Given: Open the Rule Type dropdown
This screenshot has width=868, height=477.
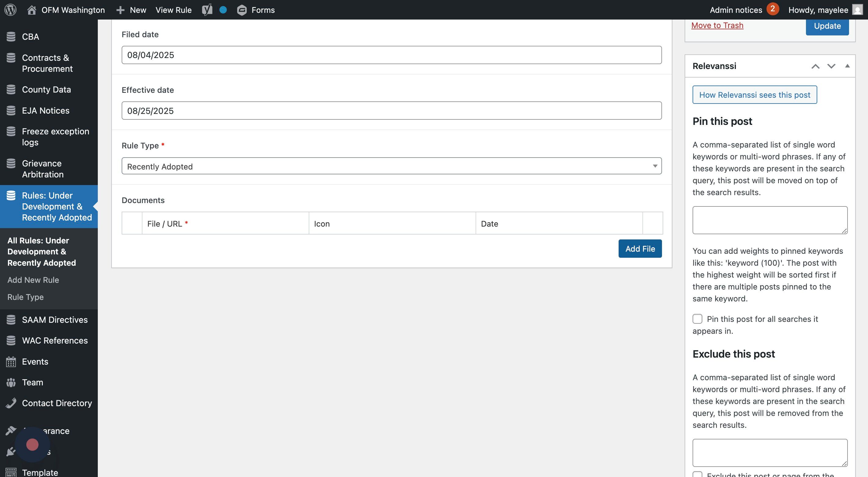Looking at the screenshot, I should pyautogui.click(x=391, y=166).
